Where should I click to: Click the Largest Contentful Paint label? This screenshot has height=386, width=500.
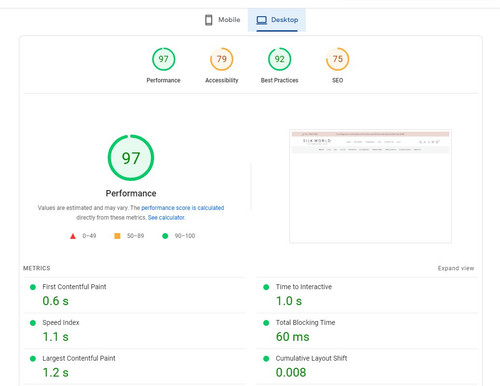79,358
